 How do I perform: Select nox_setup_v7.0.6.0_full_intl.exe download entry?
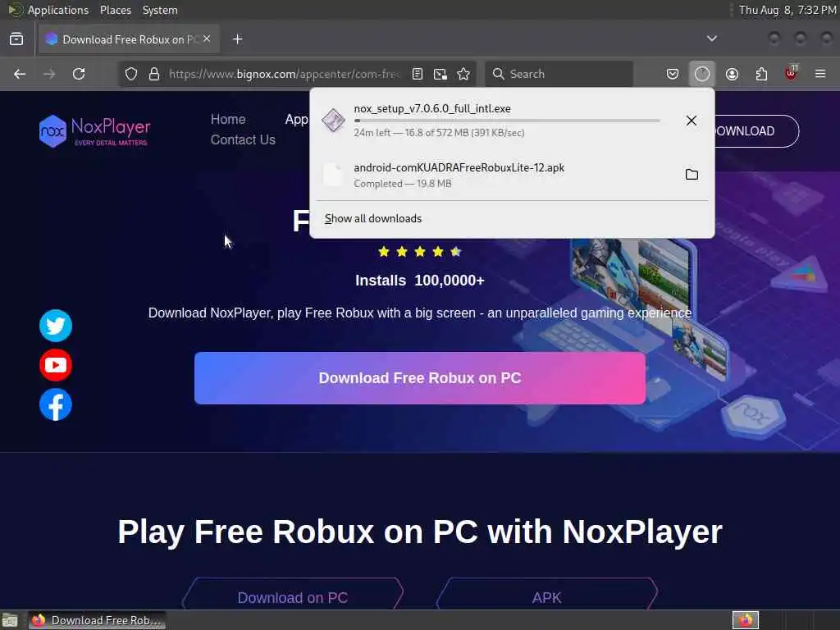[x=512, y=121]
